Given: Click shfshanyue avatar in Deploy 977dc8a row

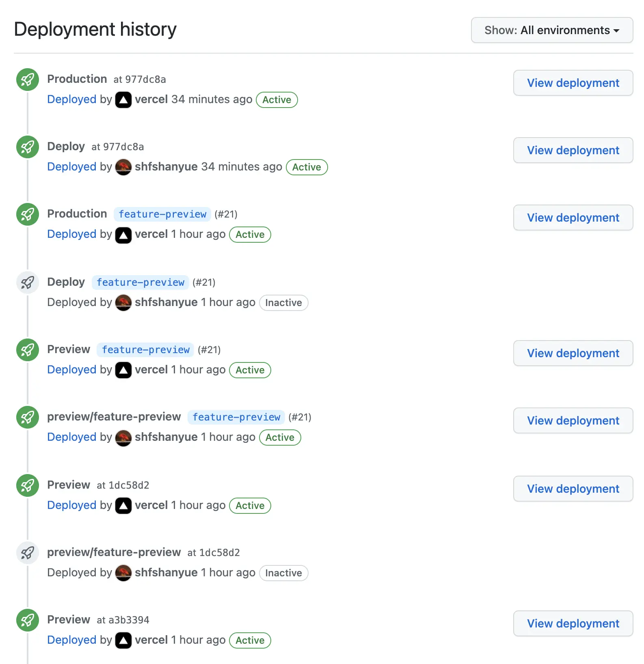Looking at the screenshot, I should pos(123,167).
